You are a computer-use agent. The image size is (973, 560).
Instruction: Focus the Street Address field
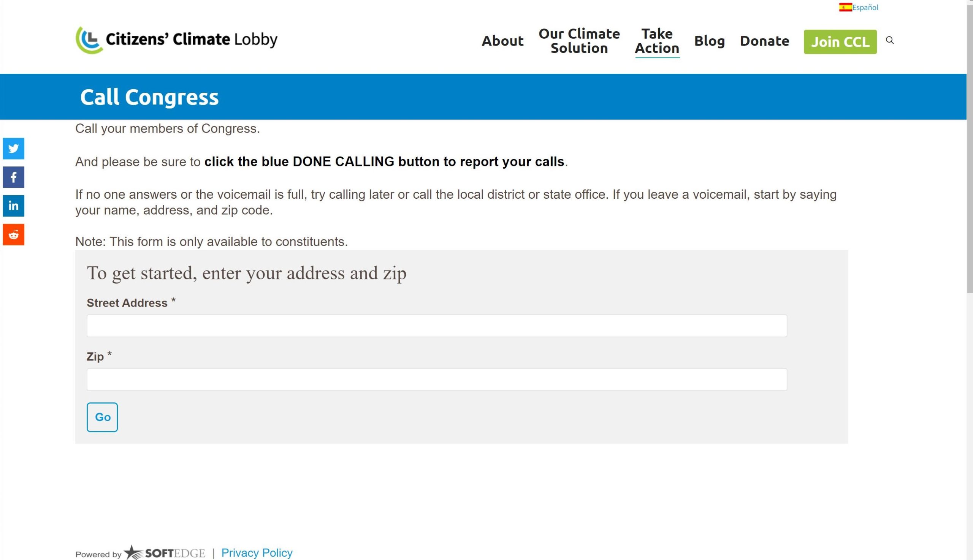[x=437, y=326]
